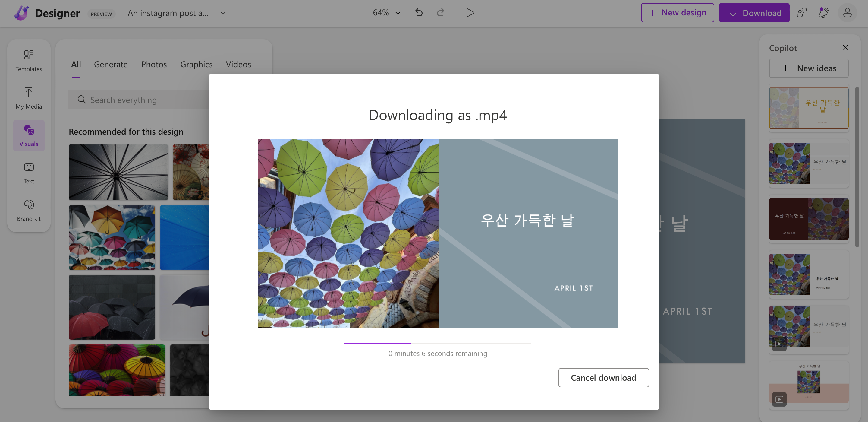Open the Videos tab

tap(238, 64)
